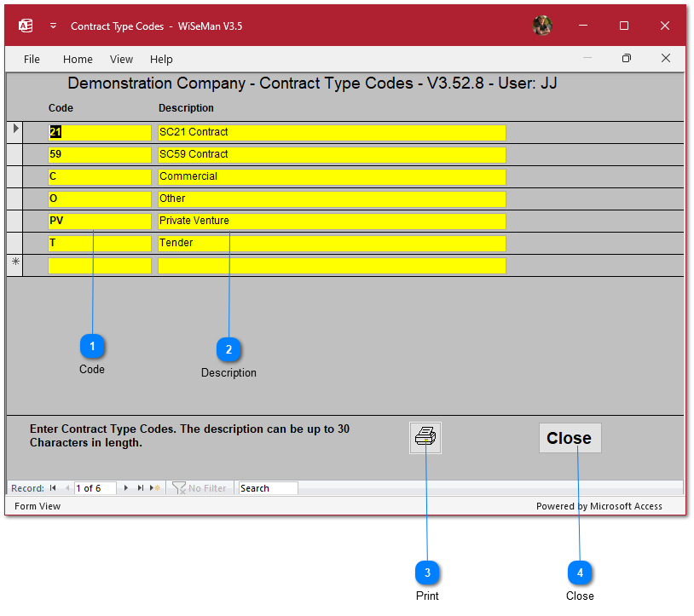
Task: Go to the first record
Action: [53, 488]
